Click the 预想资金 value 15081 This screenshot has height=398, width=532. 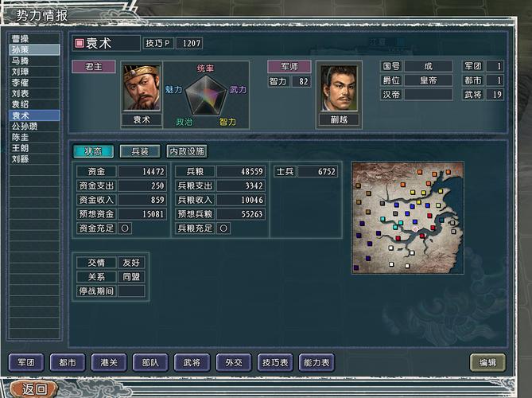(x=142, y=214)
